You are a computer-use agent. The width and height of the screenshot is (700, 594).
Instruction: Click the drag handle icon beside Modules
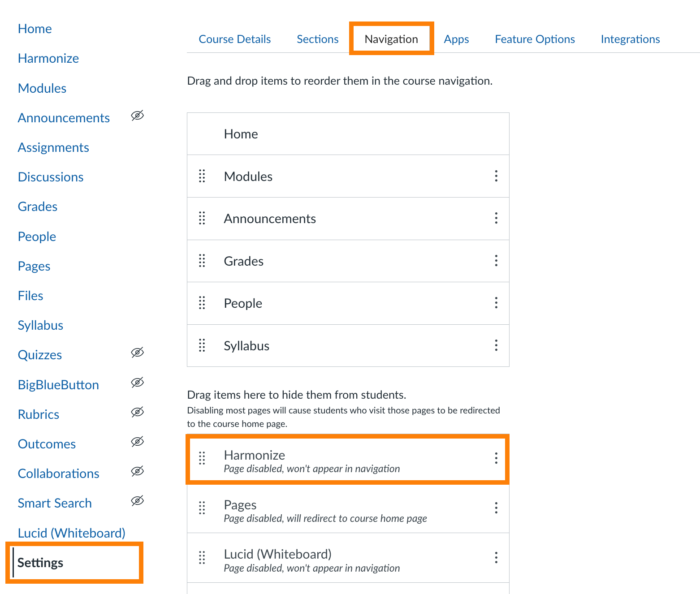pyautogui.click(x=202, y=176)
